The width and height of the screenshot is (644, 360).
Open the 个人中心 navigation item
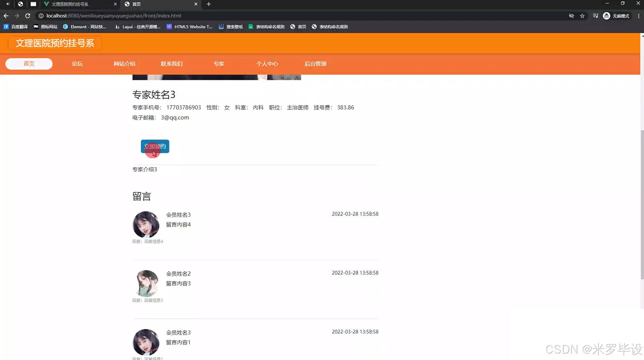267,64
